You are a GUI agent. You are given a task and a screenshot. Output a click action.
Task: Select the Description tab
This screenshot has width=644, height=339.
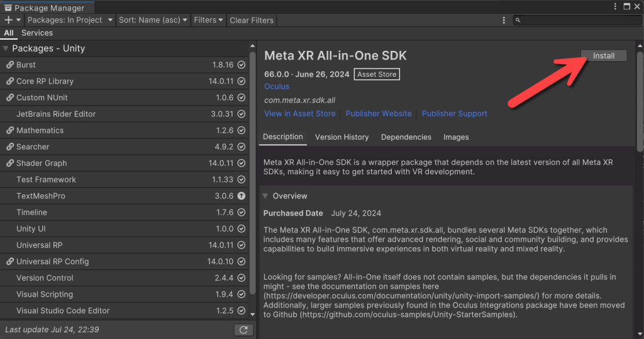[282, 137]
